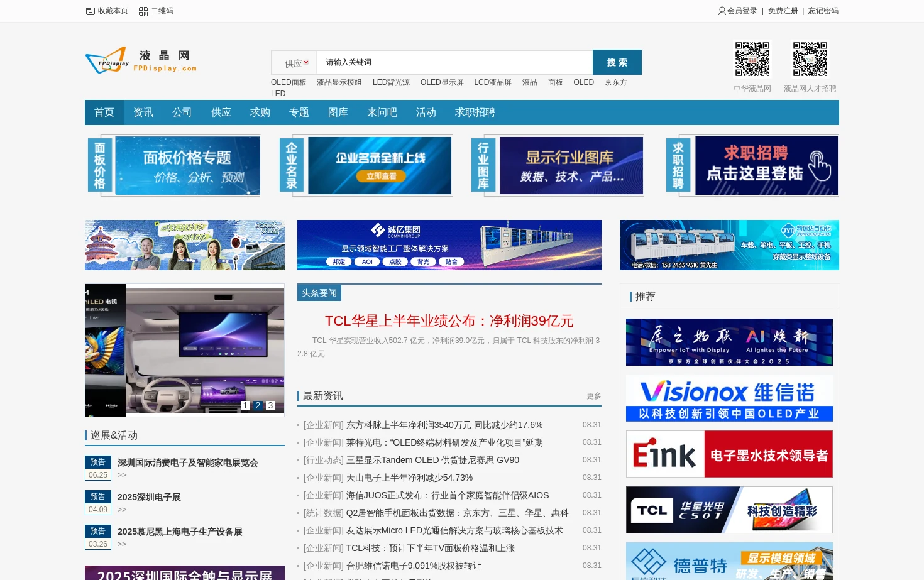Image resolution: width=924 pixels, height=580 pixels.
Task: Click the QR code grid icon (二维码)
Action: (143, 11)
